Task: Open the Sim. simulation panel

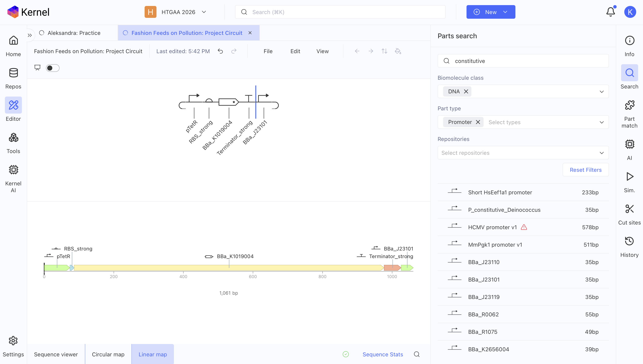Action: (629, 183)
